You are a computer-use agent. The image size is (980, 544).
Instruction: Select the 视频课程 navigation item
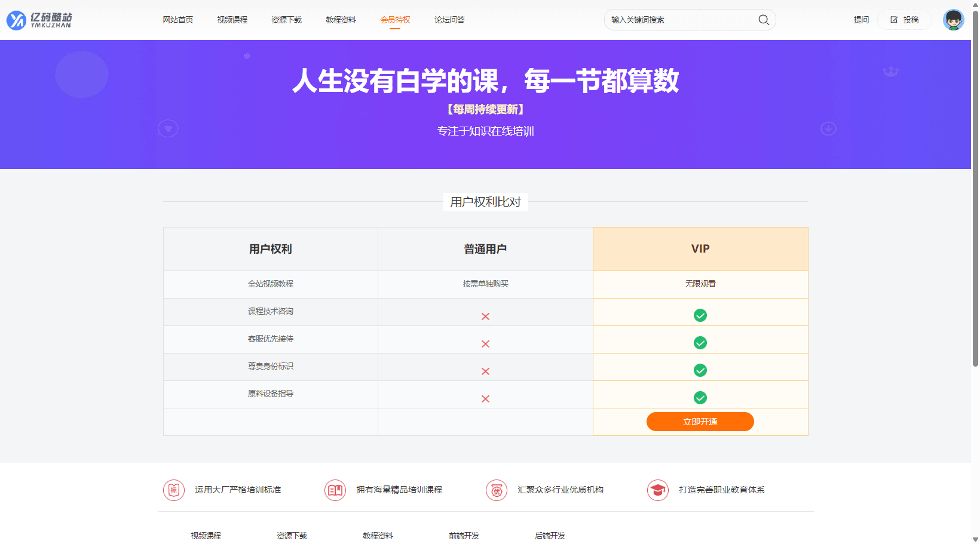pos(232,20)
